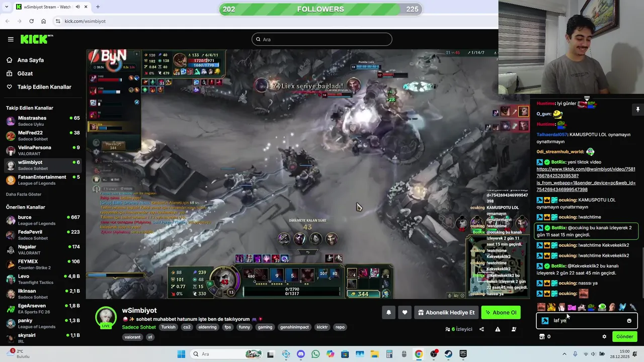
Task: Insert the pink bow quick emote
Action: [572, 307]
